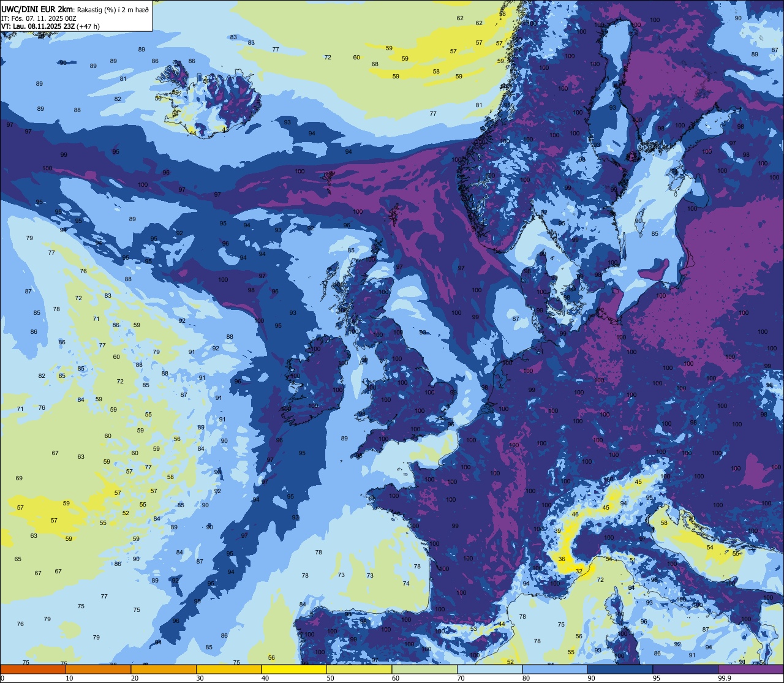Click the dark orange 0–10 legend swatch
Viewport: 784px width, 683px height.
tap(33, 669)
